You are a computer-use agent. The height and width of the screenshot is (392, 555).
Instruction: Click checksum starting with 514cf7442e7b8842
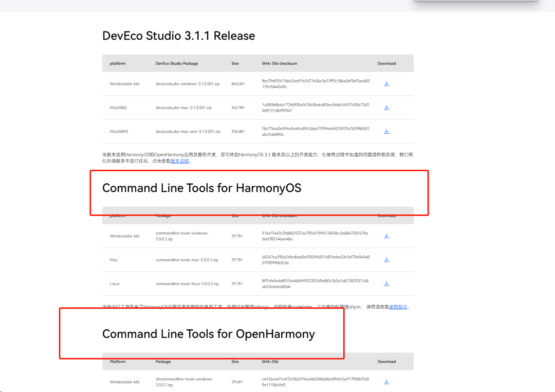314,236
